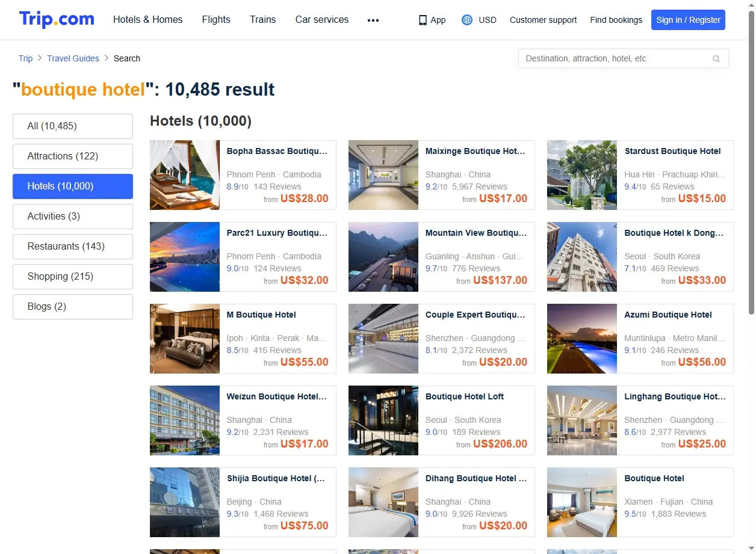Click Shijia Boutique Hotel title
Image resolution: width=756 pixels, height=554 pixels.
tap(276, 479)
